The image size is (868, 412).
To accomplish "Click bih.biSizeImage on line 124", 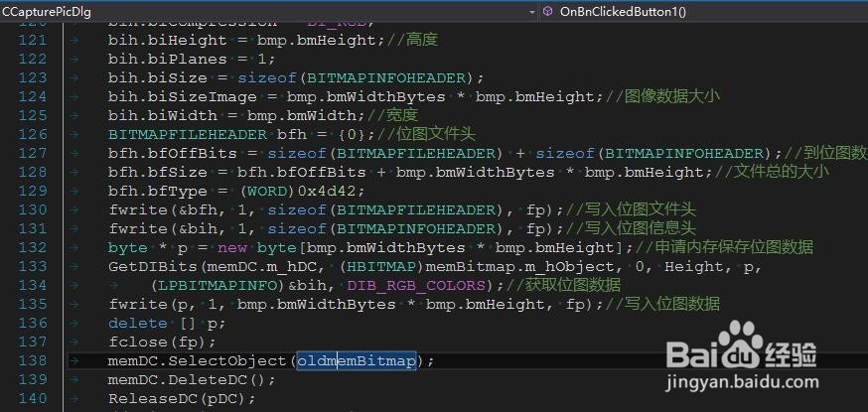I will [182, 96].
